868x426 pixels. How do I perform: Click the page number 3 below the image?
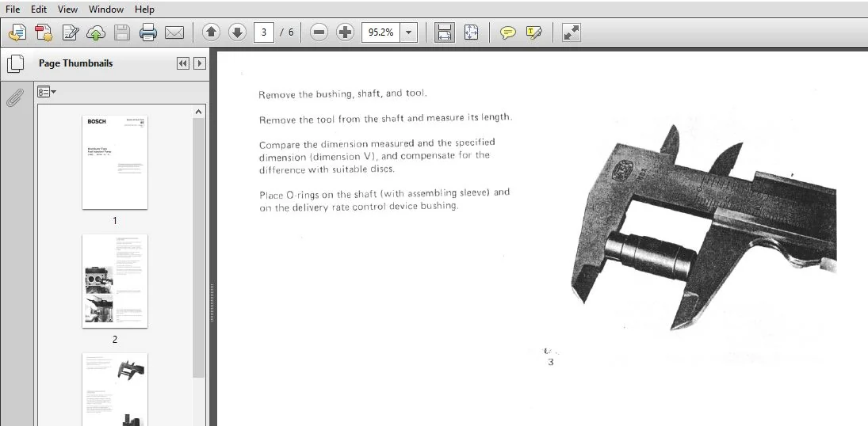(x=551, y=363)
